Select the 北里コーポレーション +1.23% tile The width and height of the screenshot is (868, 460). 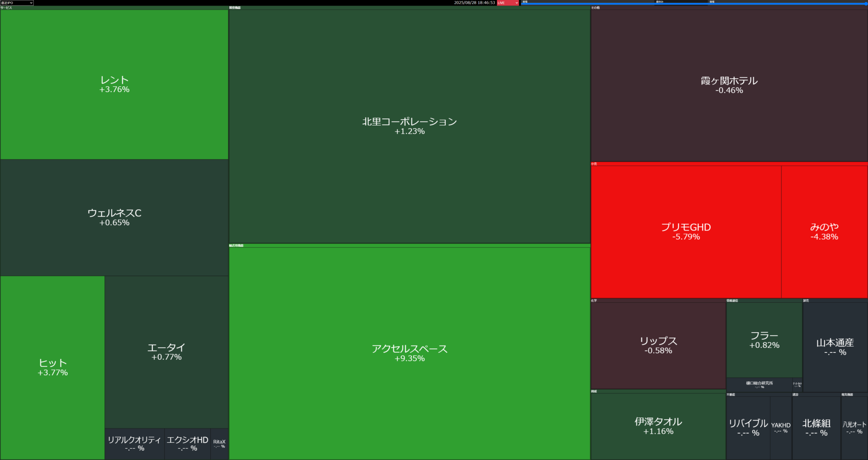tap(410, 126)
